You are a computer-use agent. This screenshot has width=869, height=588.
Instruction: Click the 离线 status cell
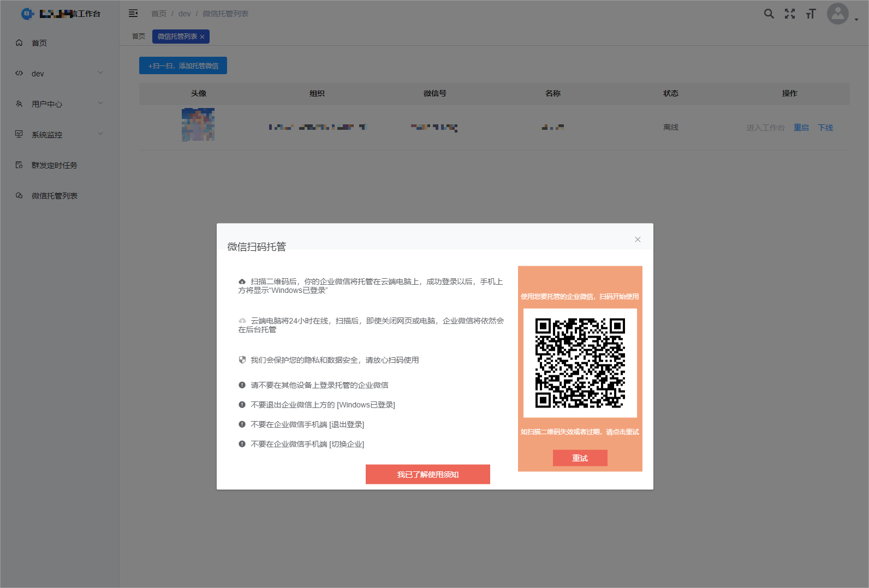pos(671,127)
